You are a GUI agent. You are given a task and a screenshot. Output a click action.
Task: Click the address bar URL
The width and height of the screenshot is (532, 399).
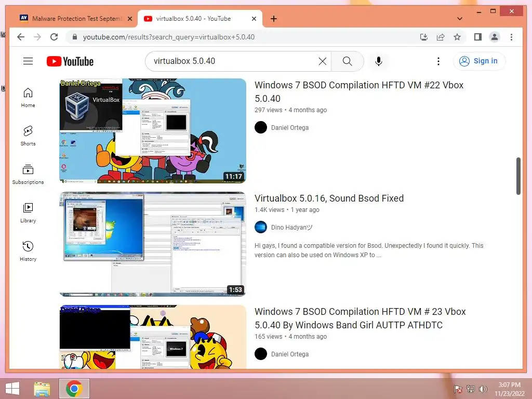click(x=169, y=37)
